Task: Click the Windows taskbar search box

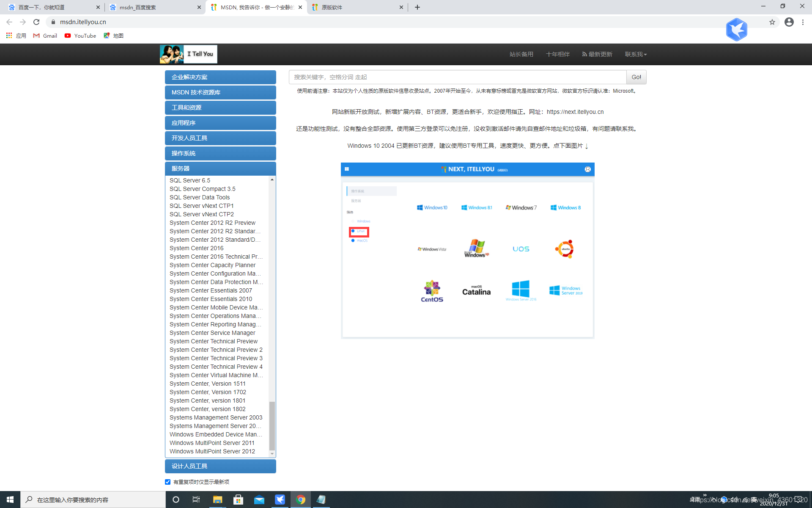Action: point(93,500)
